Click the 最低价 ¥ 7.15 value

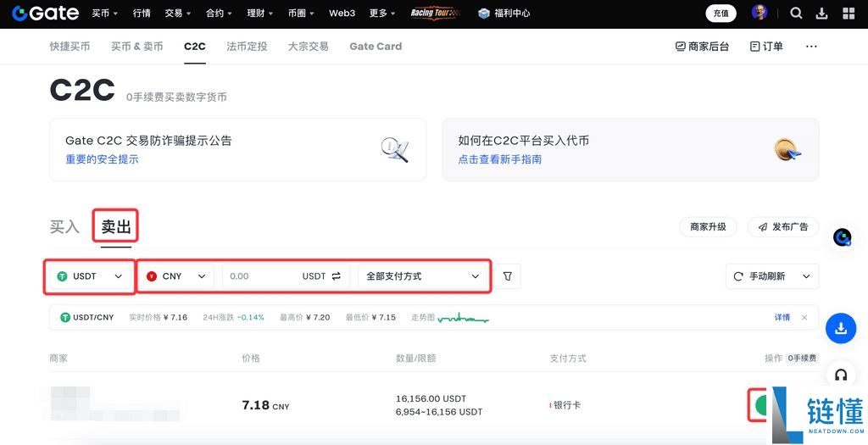click(371, 317)
